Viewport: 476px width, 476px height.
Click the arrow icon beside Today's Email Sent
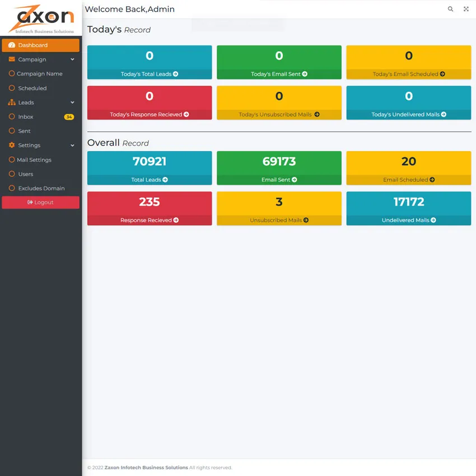point(305,74)
